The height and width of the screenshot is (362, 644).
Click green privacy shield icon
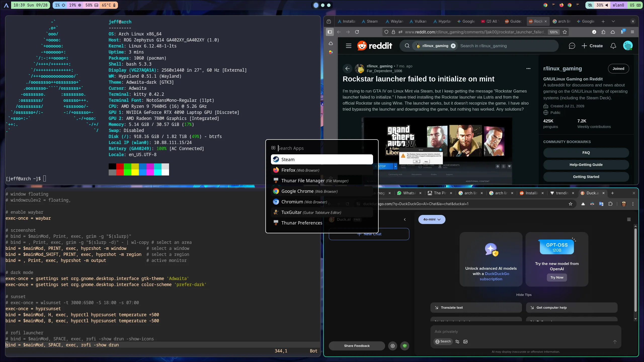point(405,346)
